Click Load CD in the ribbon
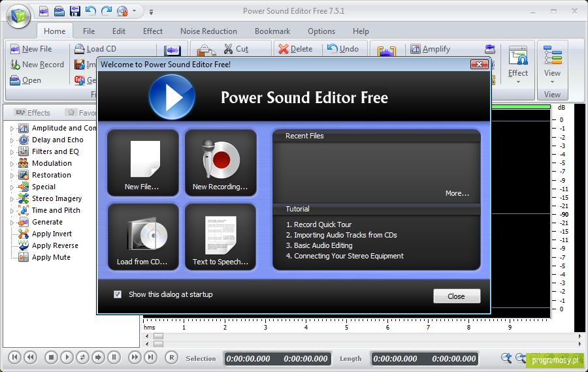This screenshot has width=588, height=372. pyautogui.click(x=95, y=49)
